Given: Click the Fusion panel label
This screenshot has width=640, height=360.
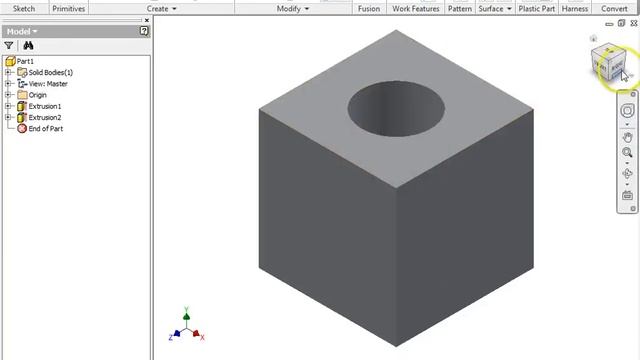Looking at the screenshot, I should (x=369, y=9).
